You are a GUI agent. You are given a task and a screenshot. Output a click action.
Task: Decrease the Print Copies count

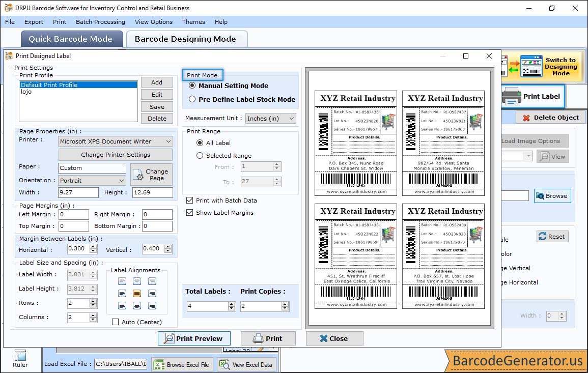click(286, 308)
